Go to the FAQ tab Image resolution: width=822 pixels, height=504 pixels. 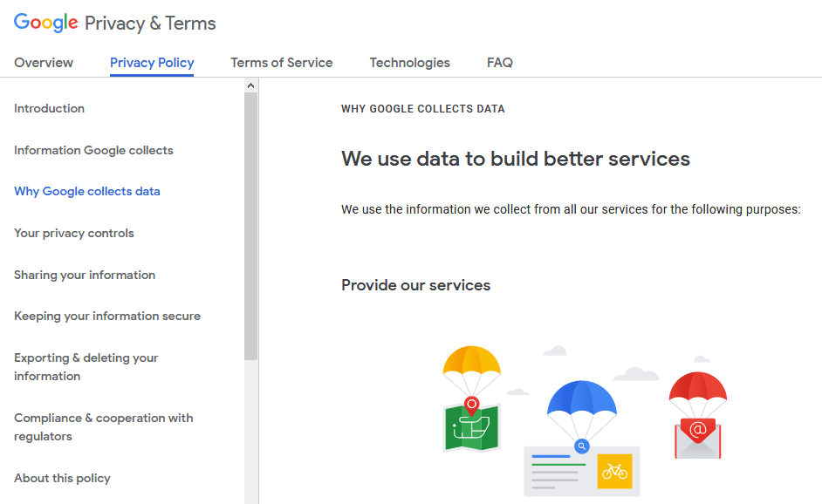[500, 63]
